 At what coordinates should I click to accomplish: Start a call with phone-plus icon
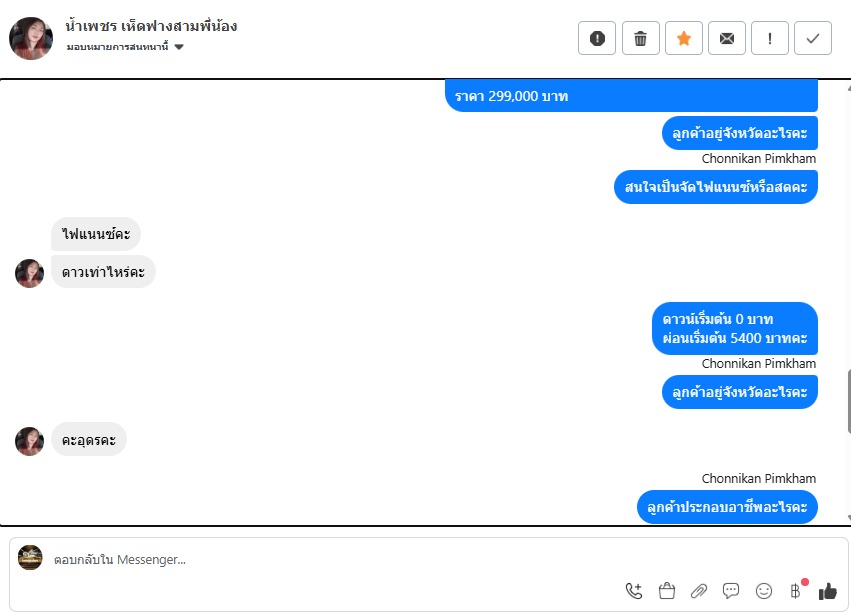pos(634,590)
